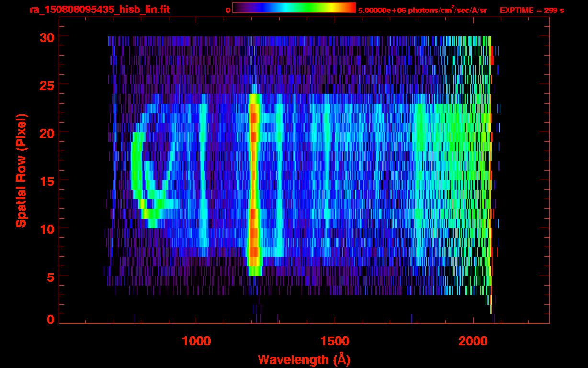Click the y-axis tick label 5
This screenshot has width=588, height=368.
pos(50,276)
